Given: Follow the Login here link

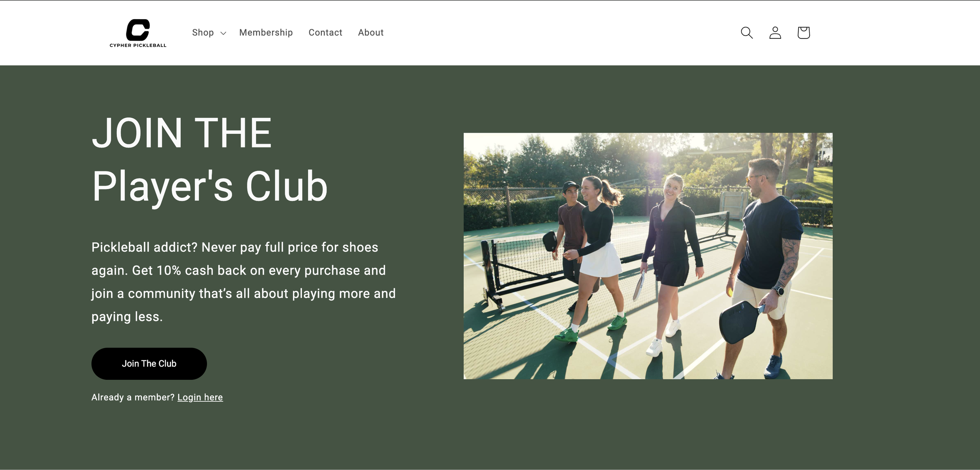Looking at the screenshot, I should click(x=200, y=397).
